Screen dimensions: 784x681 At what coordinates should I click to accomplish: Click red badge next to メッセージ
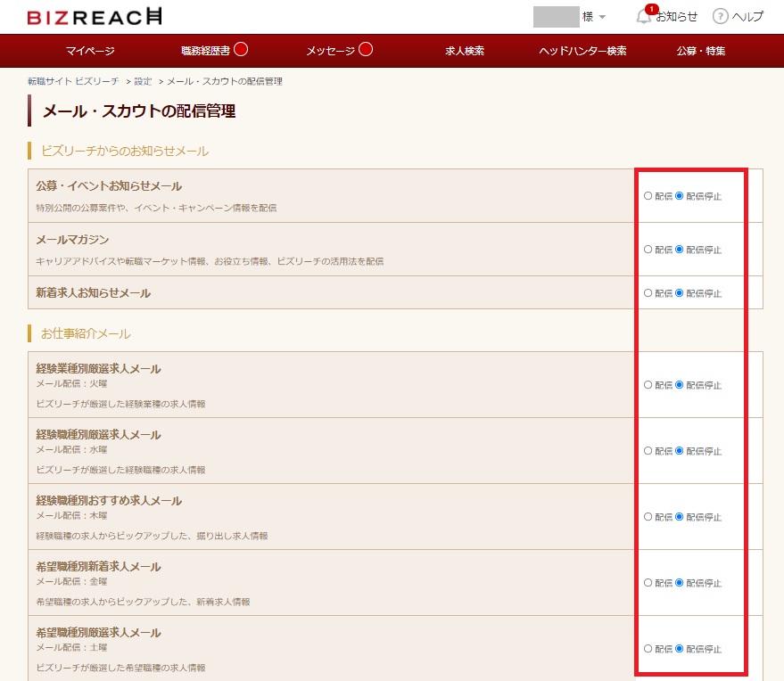(x=366, y=50)
